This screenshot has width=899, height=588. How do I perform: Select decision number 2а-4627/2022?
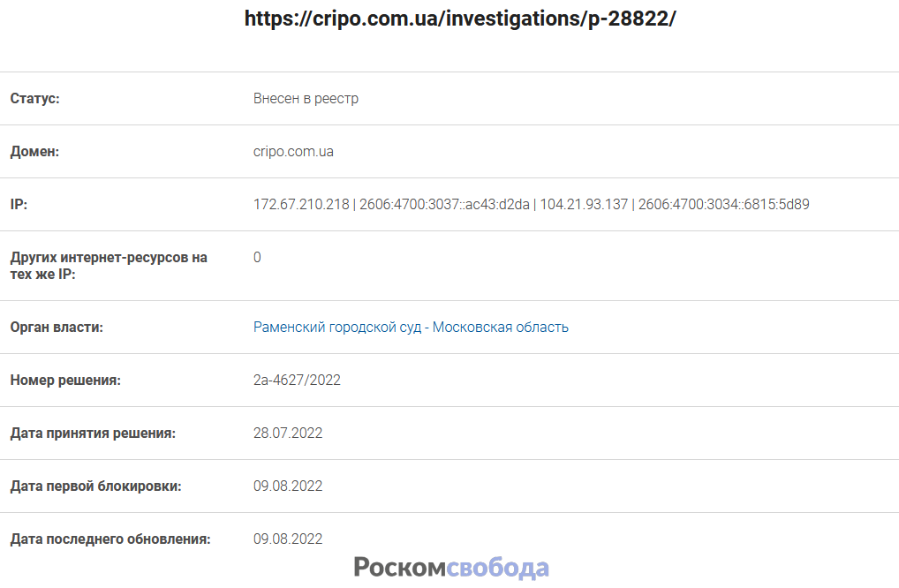coord(297,381)
